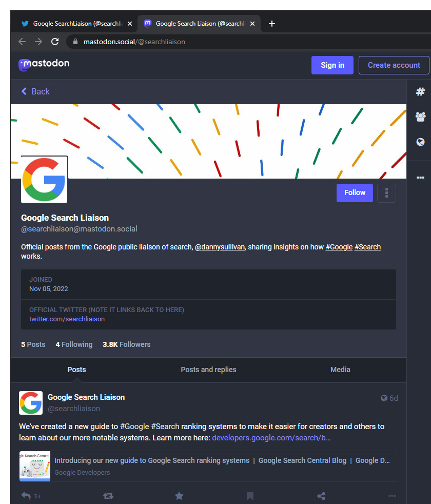Open the #Google hashtag in bio
The height and width of the screenshot is (504, 431).
click(x=339, y=247)
